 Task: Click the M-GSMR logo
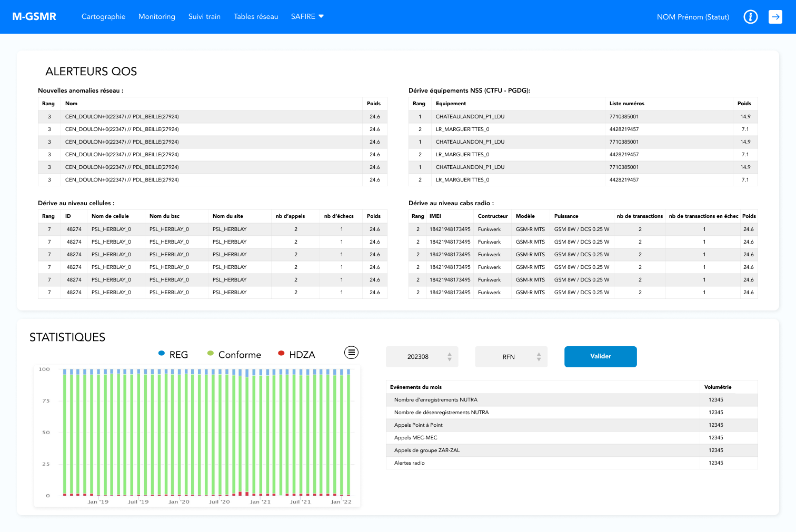point(34,17)
